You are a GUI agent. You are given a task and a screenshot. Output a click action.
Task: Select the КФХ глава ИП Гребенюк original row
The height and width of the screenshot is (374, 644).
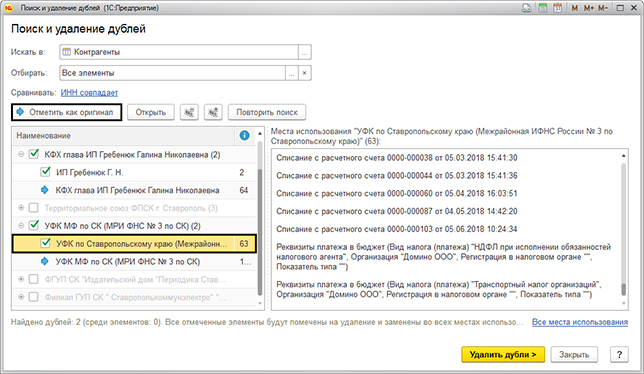[x=134, y=190]
